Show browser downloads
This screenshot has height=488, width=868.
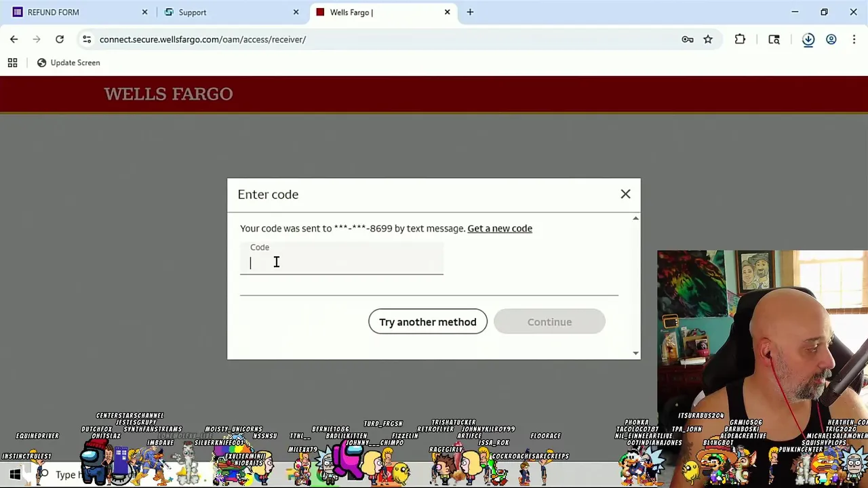click(808, 39)
